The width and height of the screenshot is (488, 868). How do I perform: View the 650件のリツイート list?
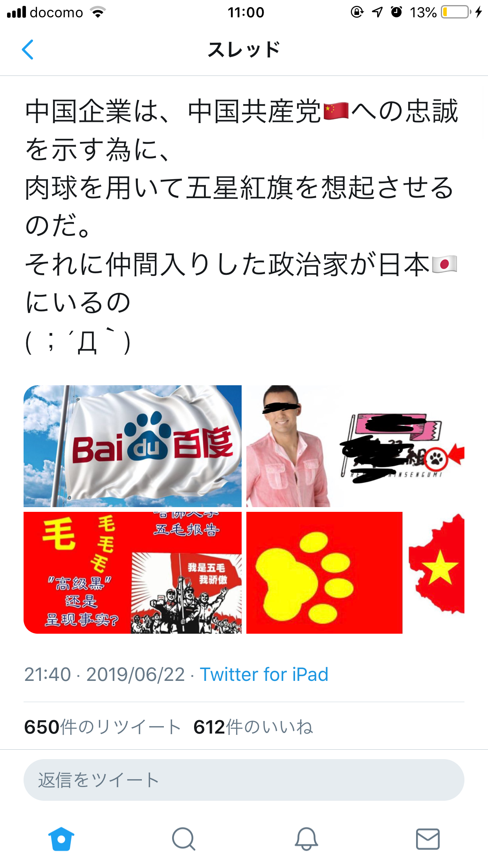click(x=102, y=727)
